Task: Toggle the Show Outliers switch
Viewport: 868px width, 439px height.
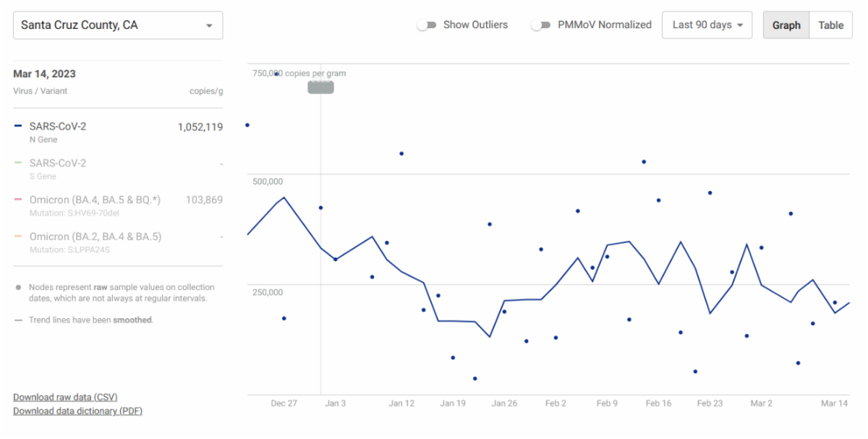Action: 427,25
